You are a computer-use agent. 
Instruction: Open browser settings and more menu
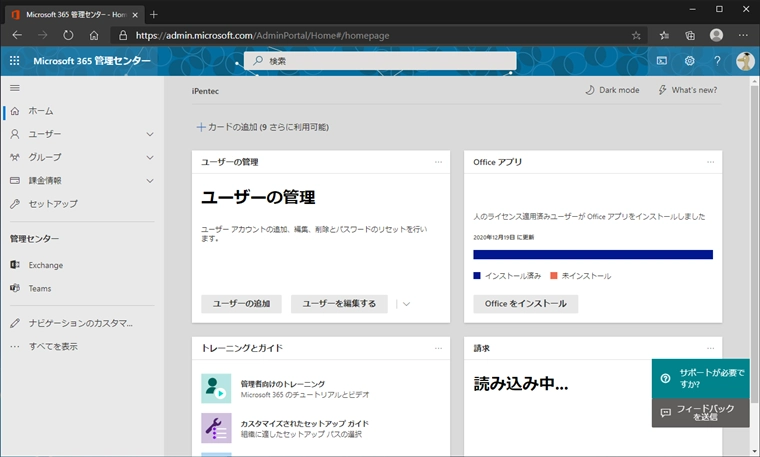743,35
